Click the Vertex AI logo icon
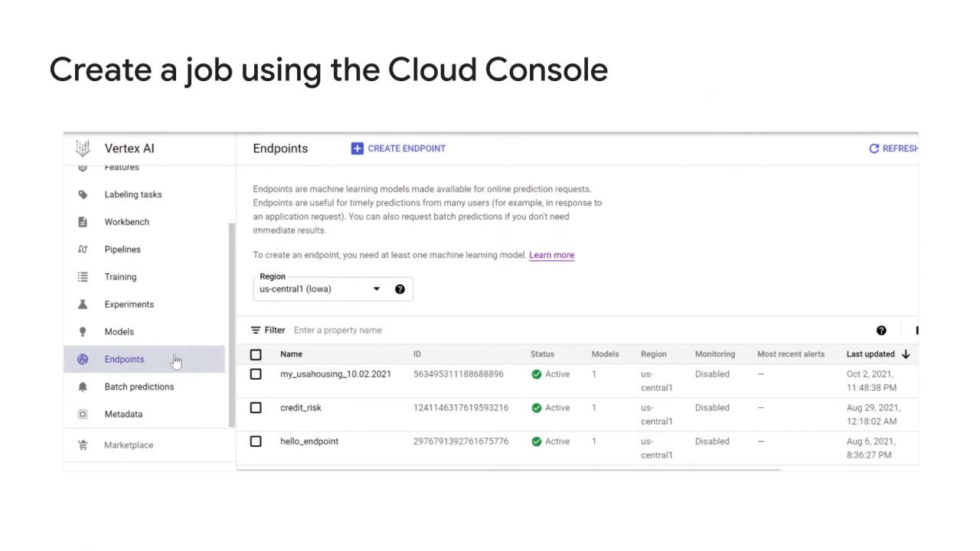980x551 pixels. 83,148
